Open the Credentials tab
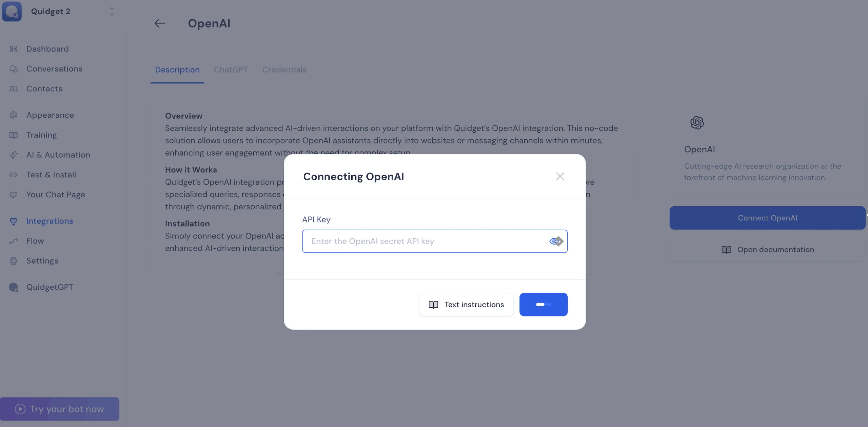868x427 pixels. click(x=284, y=70)
